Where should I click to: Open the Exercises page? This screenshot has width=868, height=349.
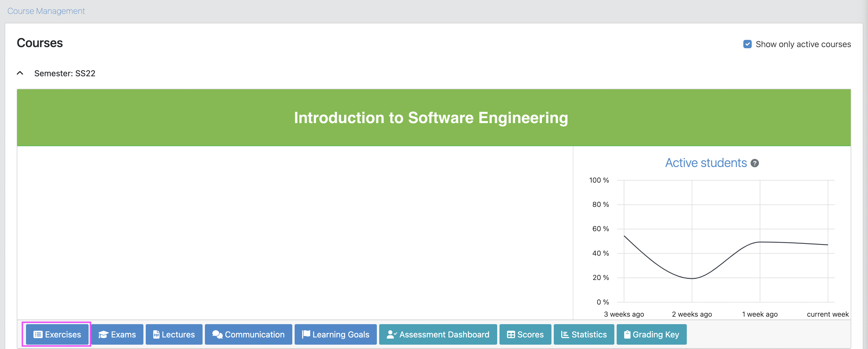pos(57,334)
